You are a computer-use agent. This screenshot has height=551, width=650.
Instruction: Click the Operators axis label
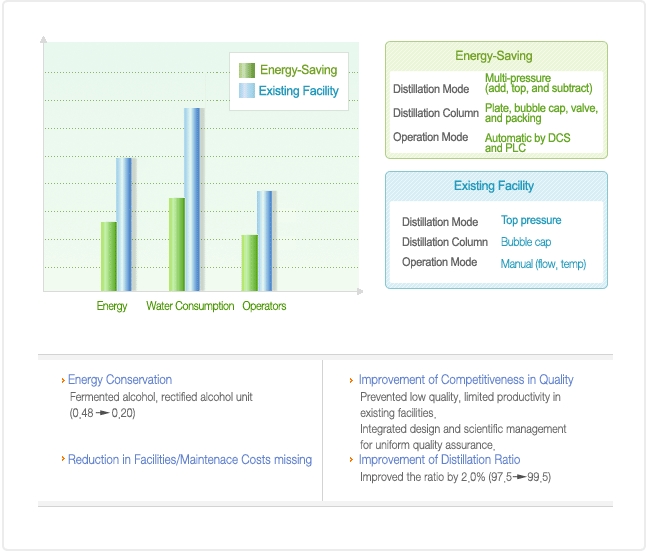pos(264,306)
